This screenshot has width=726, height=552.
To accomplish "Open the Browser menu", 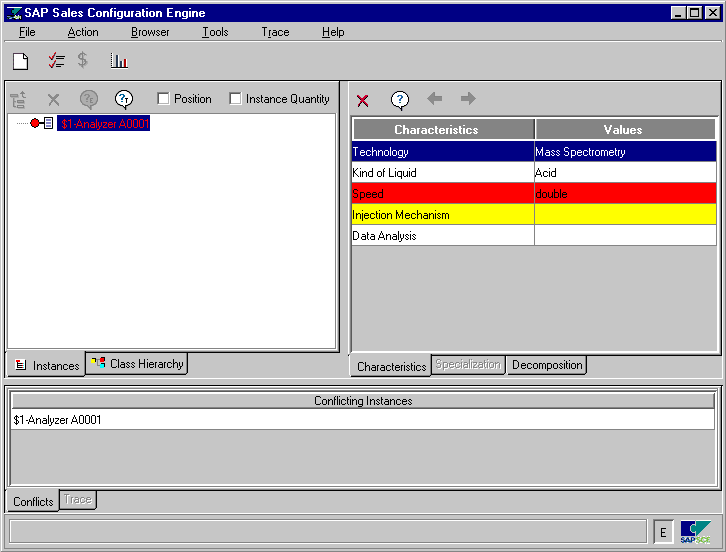I will pyautogui.click(x=150, y=32).
